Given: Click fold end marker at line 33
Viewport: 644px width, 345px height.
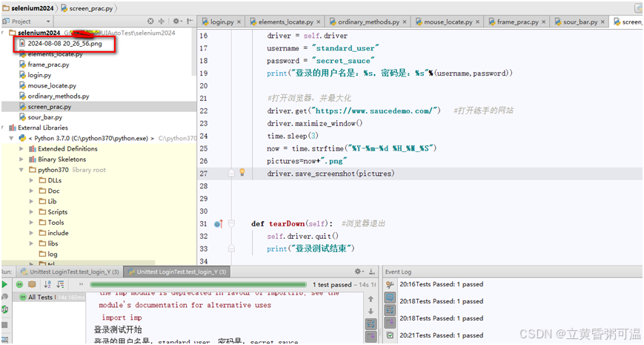Looking at the screenshot, I should tap(231, 249).
